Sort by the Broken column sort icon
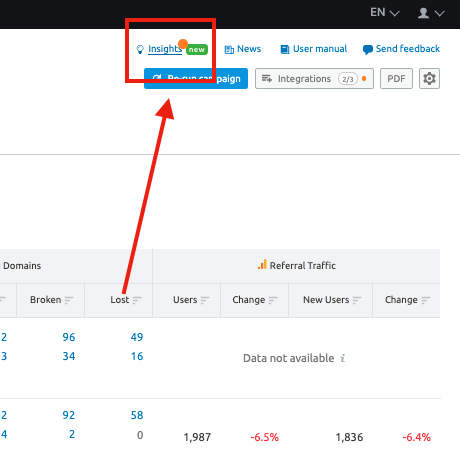 (69, 300)
